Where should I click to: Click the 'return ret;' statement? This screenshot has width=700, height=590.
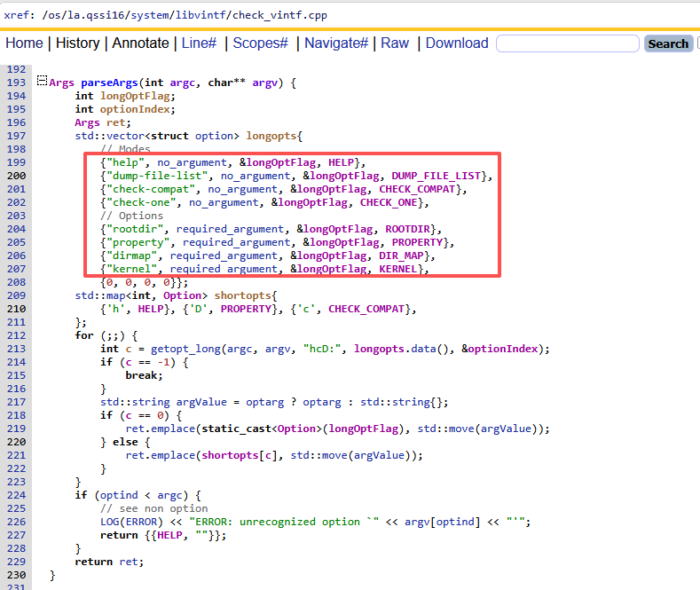pyautogui.click(x=109, y=562)
